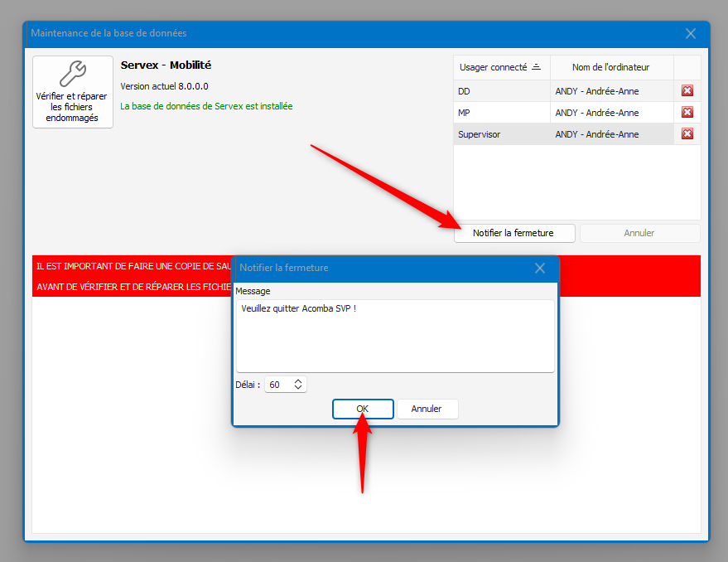Viewport: 728px width, 562px height.
Task: Click the wrench repair damaged files button
Action: coord(73,92)
